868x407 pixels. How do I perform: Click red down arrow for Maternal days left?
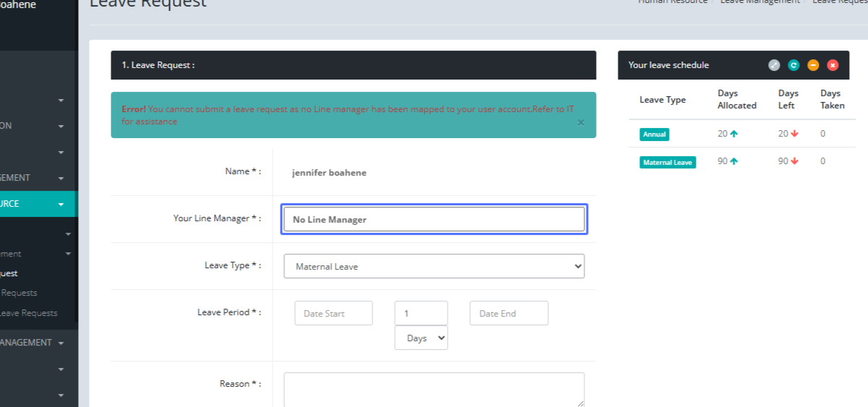click(x=794, y=161)
